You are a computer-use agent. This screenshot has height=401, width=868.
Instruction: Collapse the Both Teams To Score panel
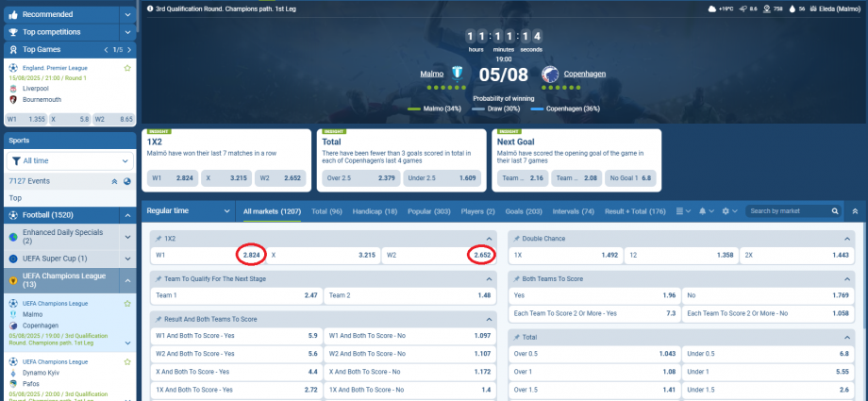(x=846, y=279)
